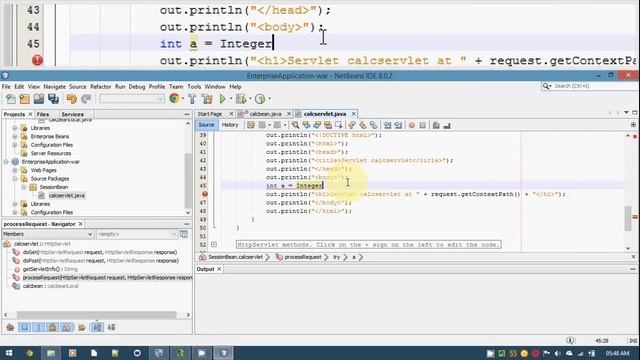Click the Save All toolbar icon
Screen dimensions: 640x360
tap(53, 99)
